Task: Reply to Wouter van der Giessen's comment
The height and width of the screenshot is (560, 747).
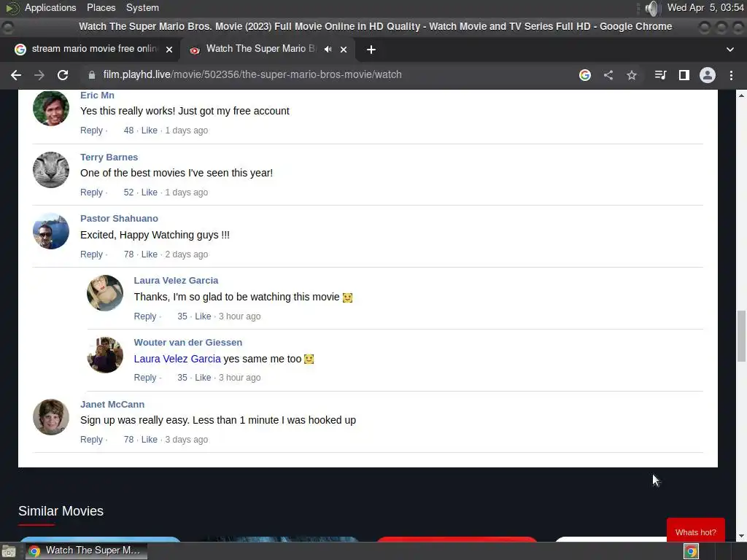Action: (145, 378)
